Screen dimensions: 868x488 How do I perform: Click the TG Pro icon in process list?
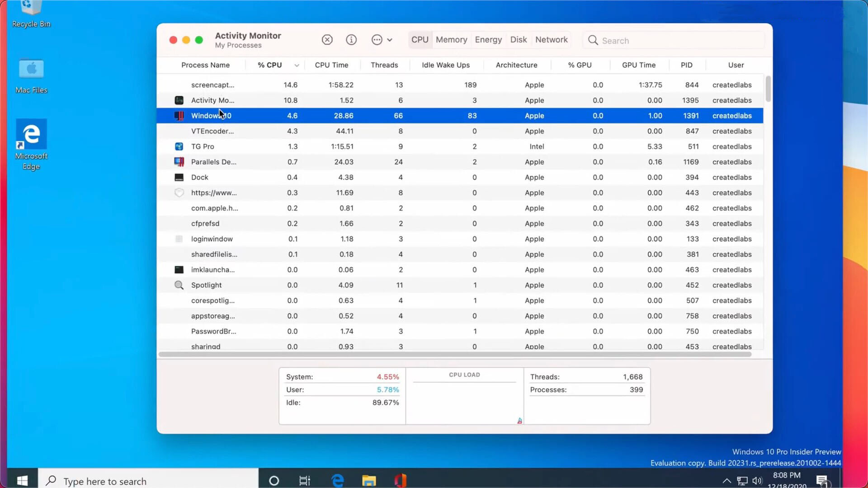click(179, 146)
